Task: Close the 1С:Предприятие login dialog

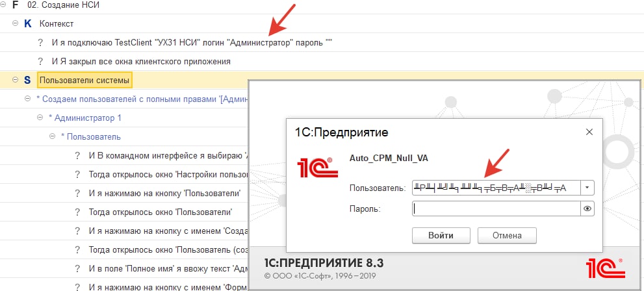Action: click(589, 132)
